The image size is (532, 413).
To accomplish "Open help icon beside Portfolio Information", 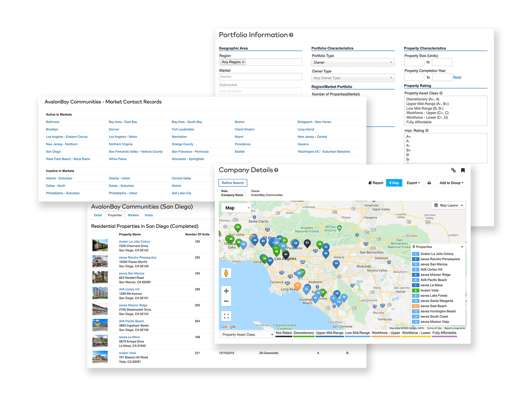I will (x=291, y=35).
